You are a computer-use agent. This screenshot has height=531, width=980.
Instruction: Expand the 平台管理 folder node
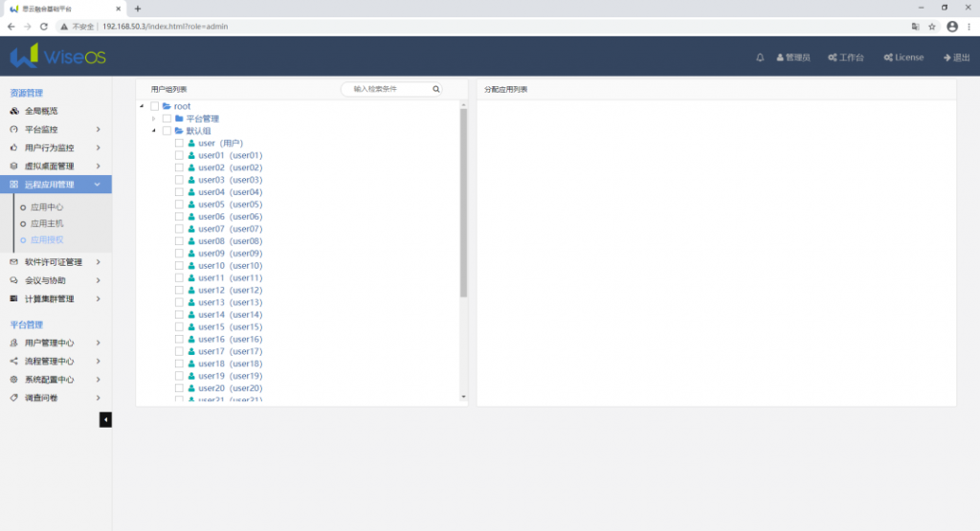pos(153,119)
